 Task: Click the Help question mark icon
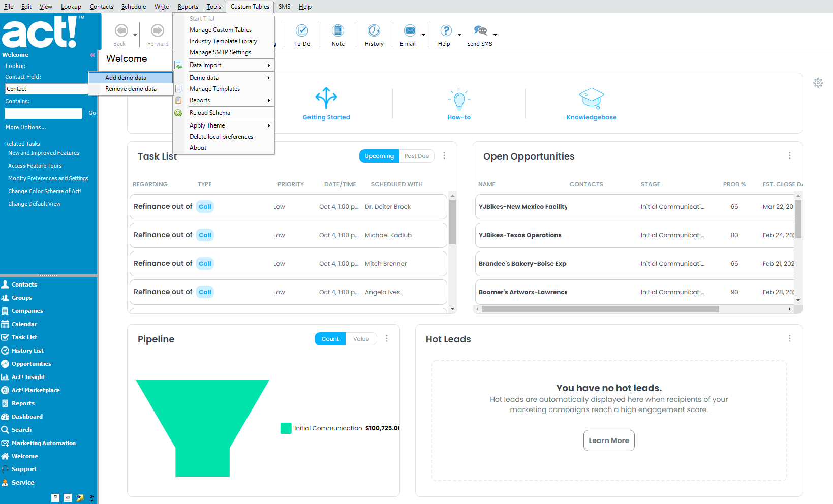click(x=446, y=30)
